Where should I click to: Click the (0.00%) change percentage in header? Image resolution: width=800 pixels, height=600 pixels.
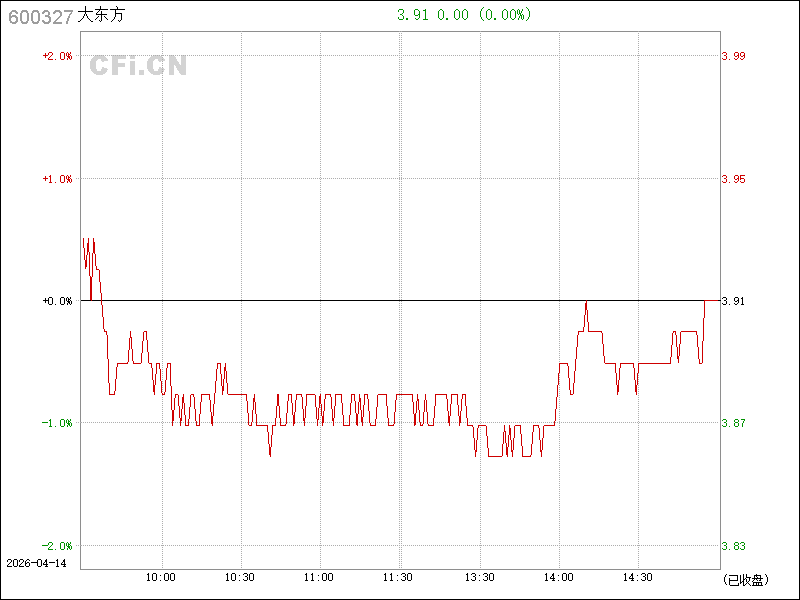505,15
